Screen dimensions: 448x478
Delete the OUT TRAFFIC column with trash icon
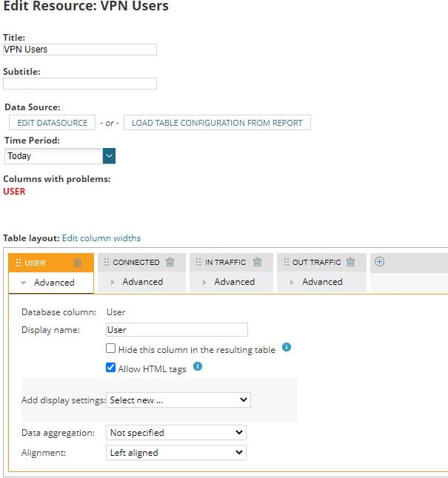351,262
